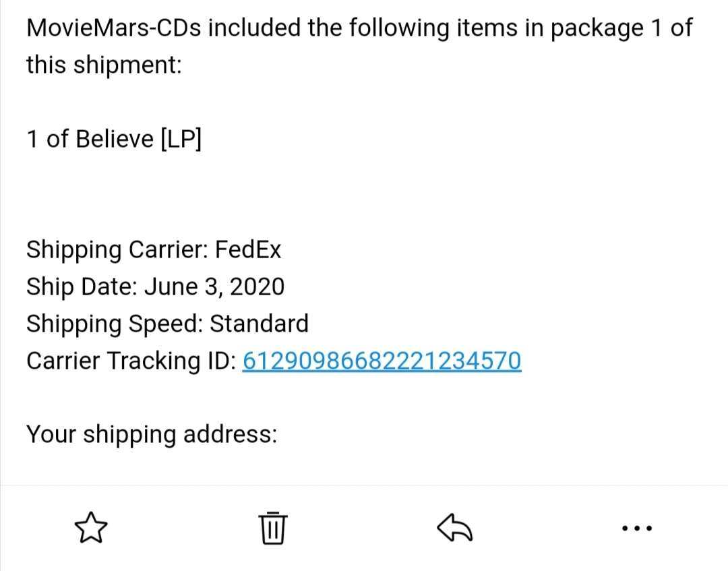Click the "Shipping Speed" label
This screenshot has height=571, width=728.
114,324
